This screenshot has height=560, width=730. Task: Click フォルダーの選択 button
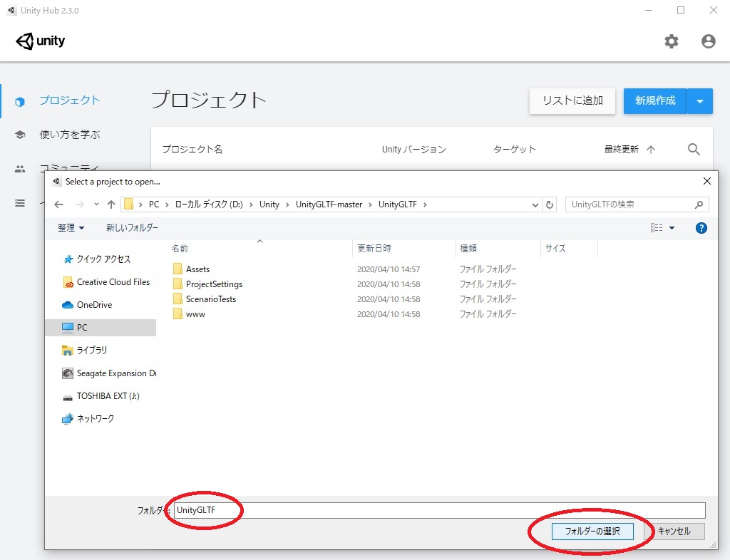click(592, 532)
